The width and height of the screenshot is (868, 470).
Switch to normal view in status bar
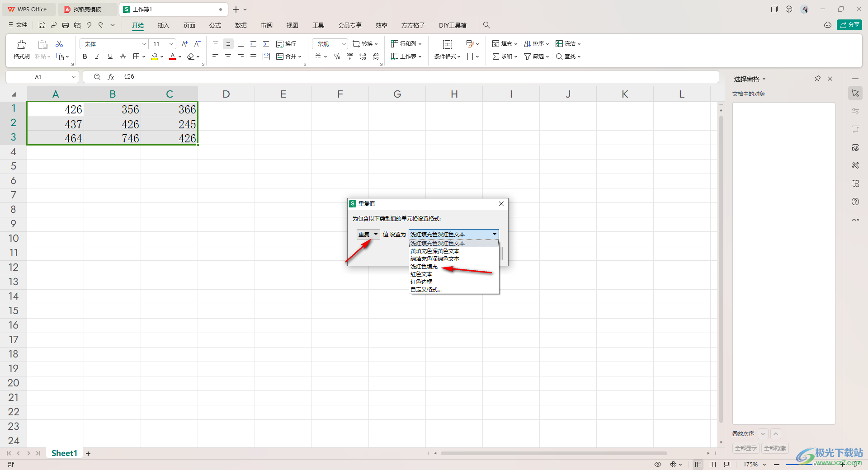[x=698, y=465]
